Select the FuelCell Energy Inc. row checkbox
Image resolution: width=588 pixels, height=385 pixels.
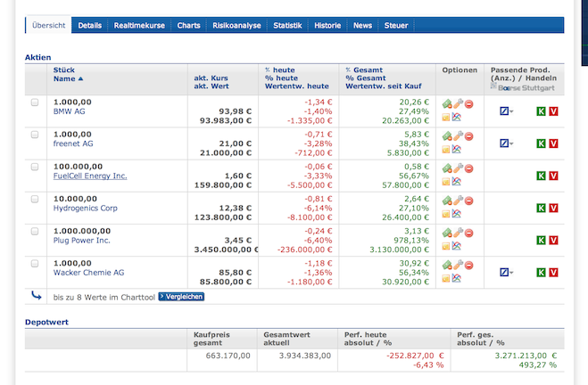(x=35, y=167)
